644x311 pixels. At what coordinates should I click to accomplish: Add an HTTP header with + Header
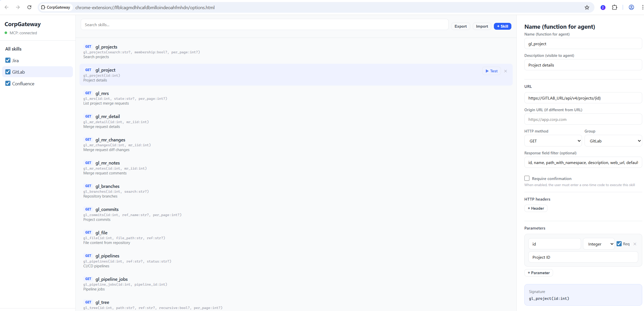click(536, 208)
